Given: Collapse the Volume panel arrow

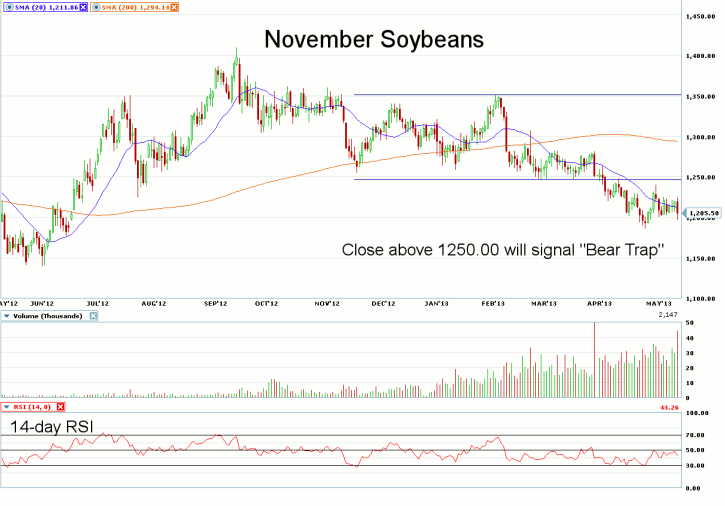Looking at the screenshot, I should [x=6, y=316].
